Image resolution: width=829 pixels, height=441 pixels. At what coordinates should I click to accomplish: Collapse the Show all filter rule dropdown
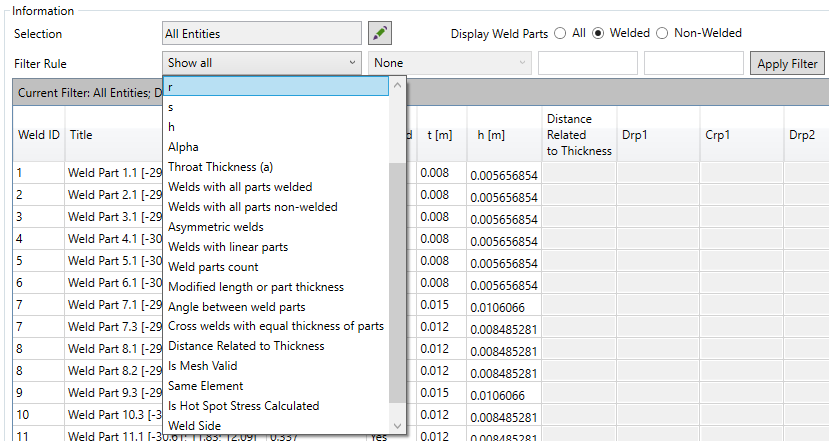262,63
